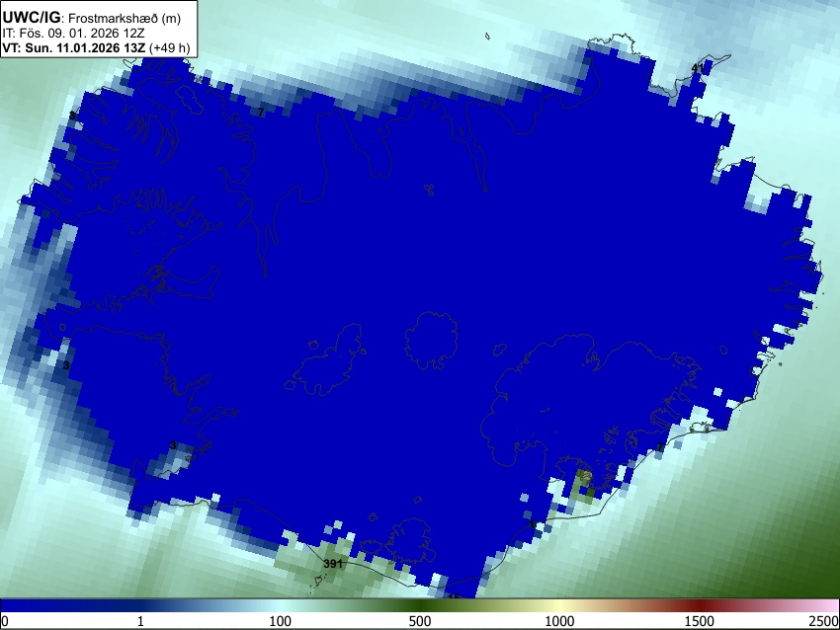Click the 41 value at the northeast tip

[697, 68]
